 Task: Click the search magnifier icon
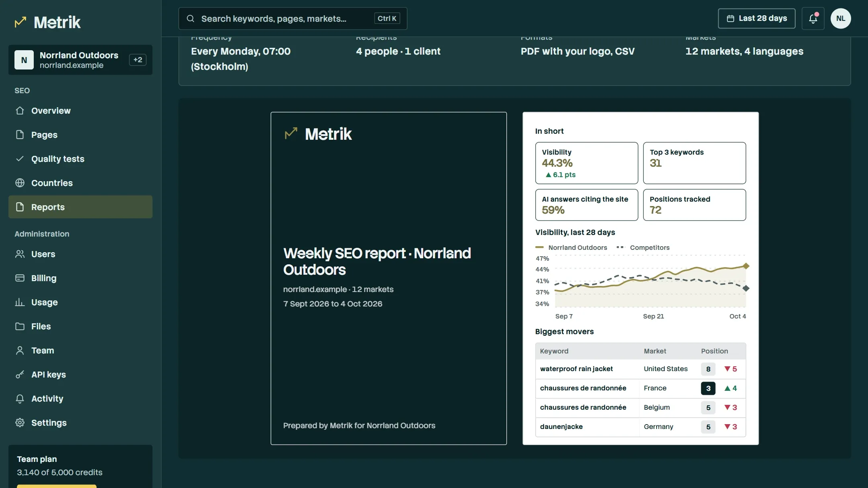(190, 18)
